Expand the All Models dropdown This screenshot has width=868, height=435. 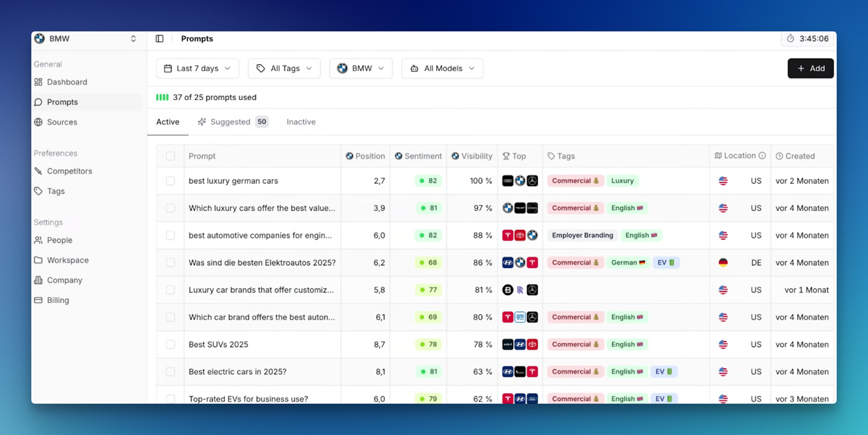(442, 69)
